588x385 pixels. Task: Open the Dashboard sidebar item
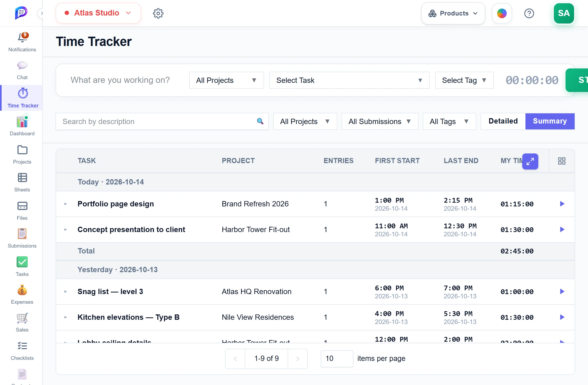[22, 126]
